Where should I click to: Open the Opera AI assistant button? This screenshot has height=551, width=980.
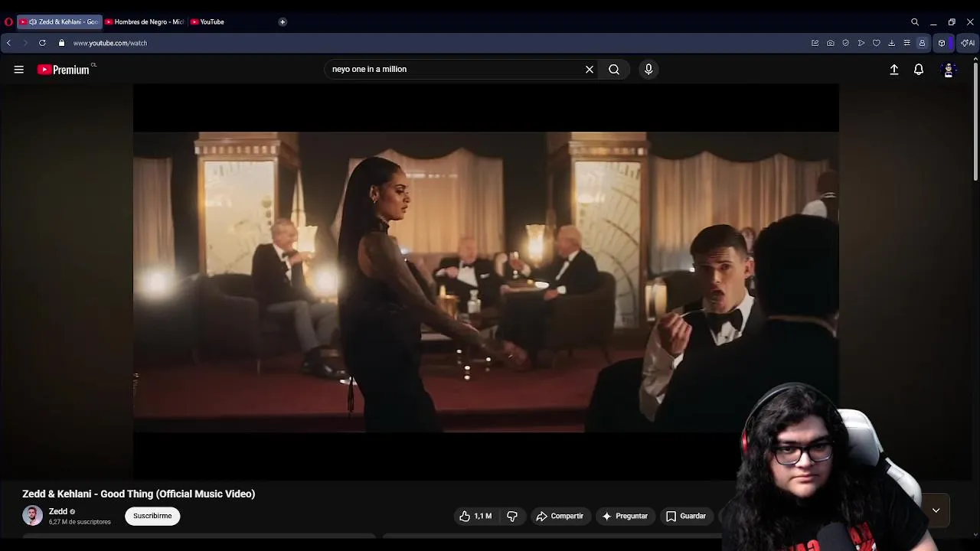(968, 43)
